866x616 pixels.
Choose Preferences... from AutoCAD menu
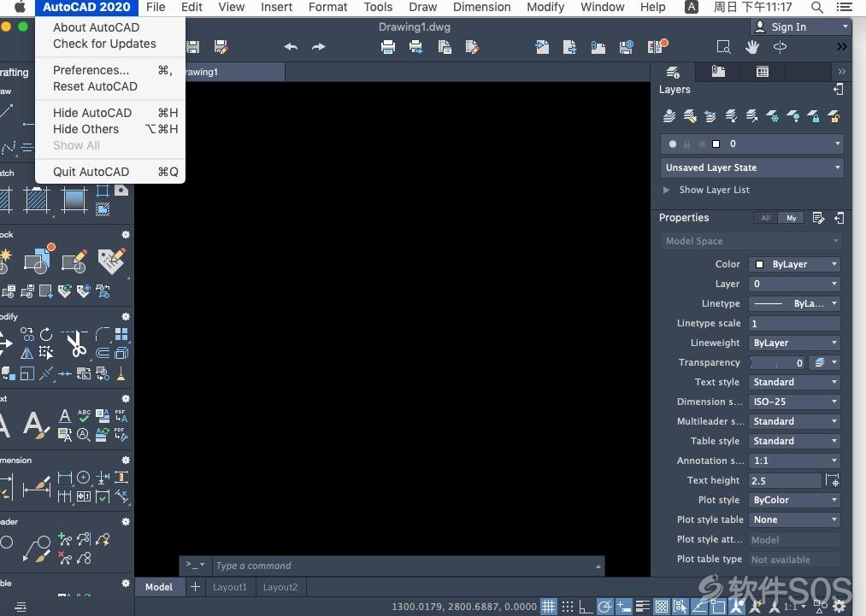[110, 70]
